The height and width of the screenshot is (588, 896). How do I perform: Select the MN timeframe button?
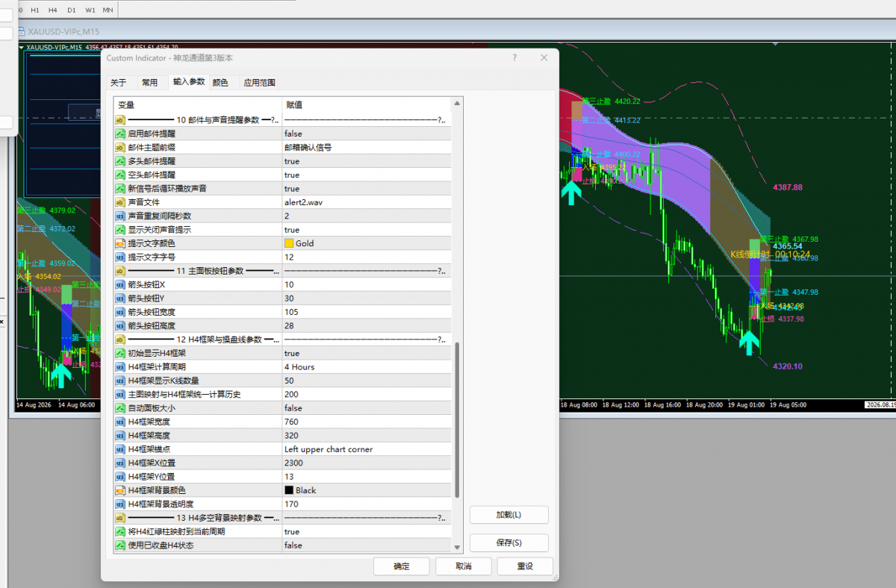tap(108, 10)
